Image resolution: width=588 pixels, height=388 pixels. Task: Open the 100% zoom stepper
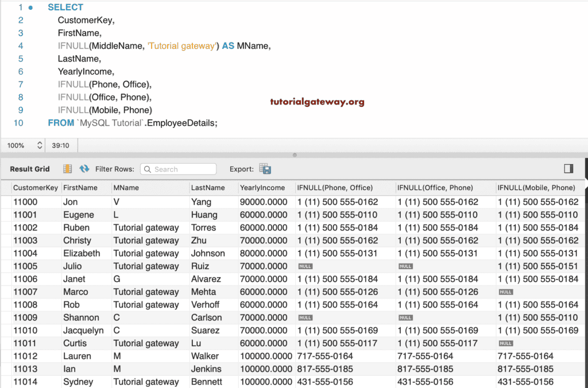click(x=40, y=145)
